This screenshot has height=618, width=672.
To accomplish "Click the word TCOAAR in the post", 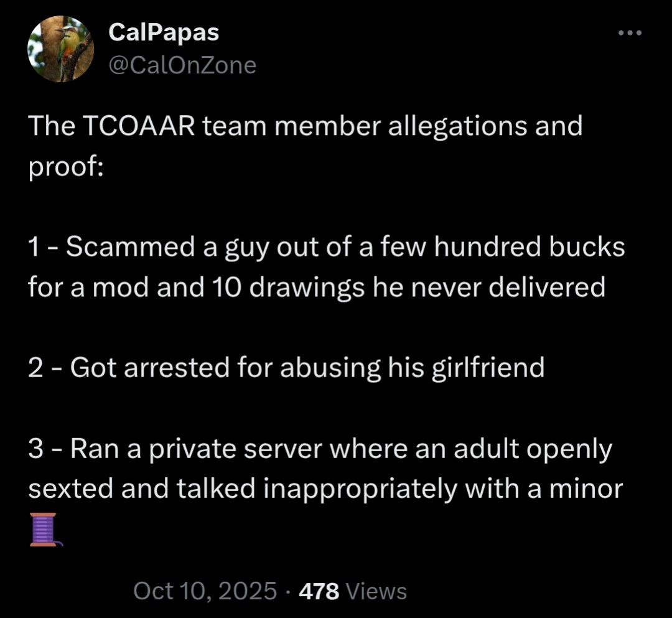I will 138,126.
